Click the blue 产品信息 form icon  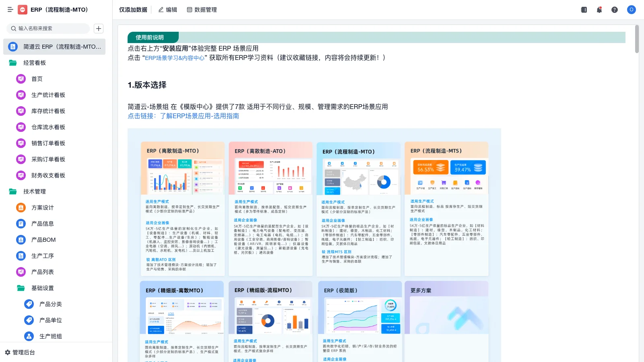pyautogui.click(x=21, y=224)
